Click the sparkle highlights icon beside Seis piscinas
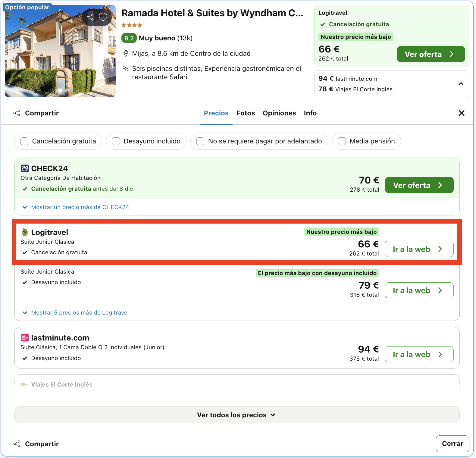476x458 pixels. tap(126, 69)
